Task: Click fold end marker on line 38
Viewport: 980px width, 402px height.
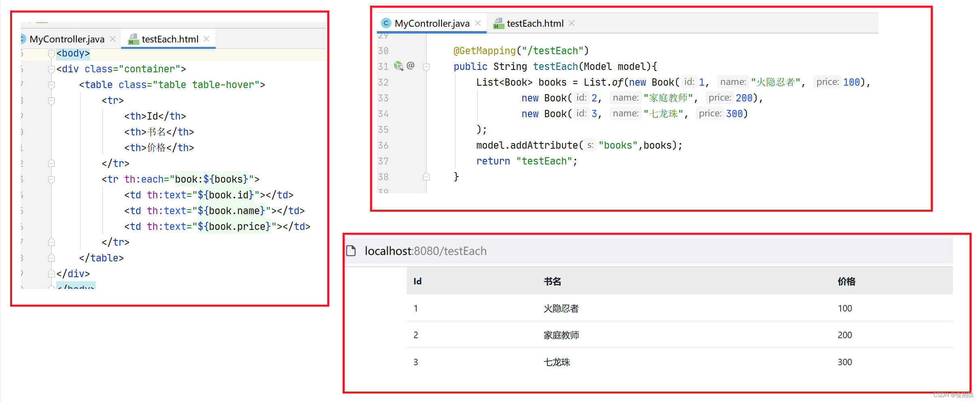Action: [x=426, y=177]
